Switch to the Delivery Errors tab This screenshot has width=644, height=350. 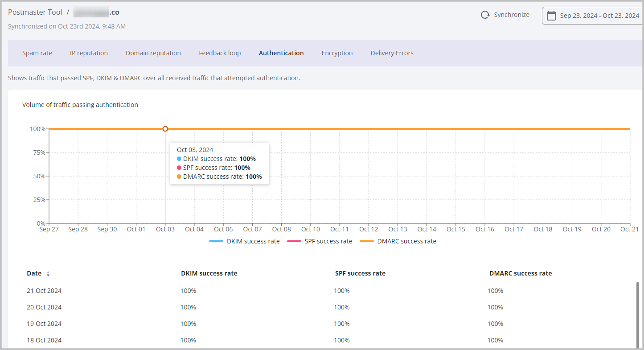coord(392,53)
